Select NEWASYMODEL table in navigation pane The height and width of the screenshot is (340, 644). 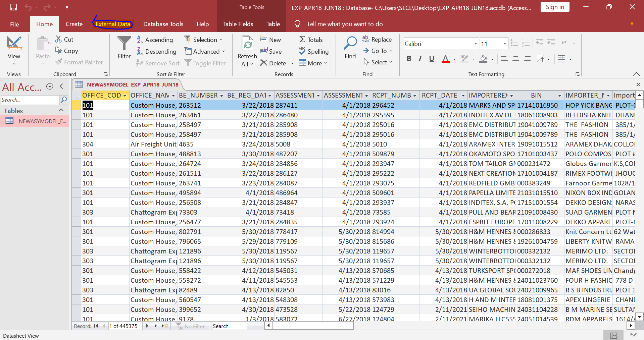click(x=35, y=121)
